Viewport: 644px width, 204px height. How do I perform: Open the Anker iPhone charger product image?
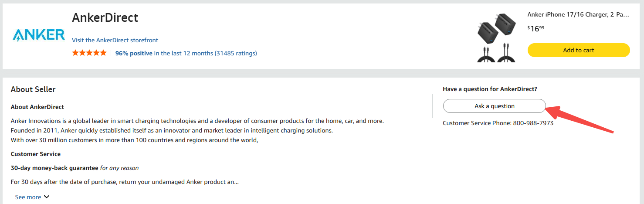click(x=497, y=37)
